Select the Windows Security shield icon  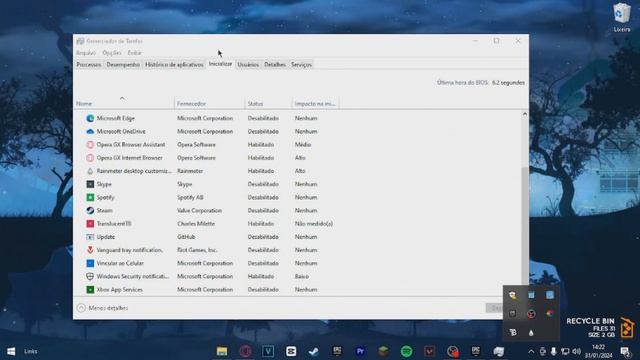point(90,276)
